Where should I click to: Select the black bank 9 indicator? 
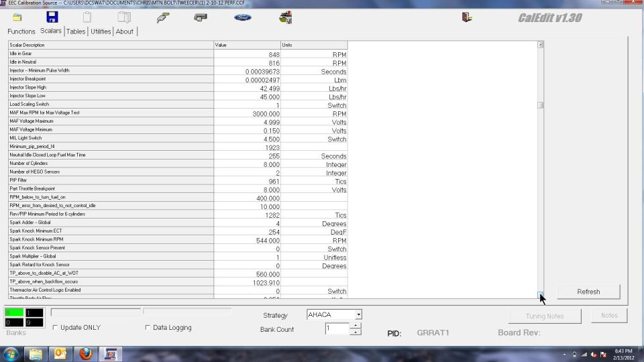[x=34, y=322]
